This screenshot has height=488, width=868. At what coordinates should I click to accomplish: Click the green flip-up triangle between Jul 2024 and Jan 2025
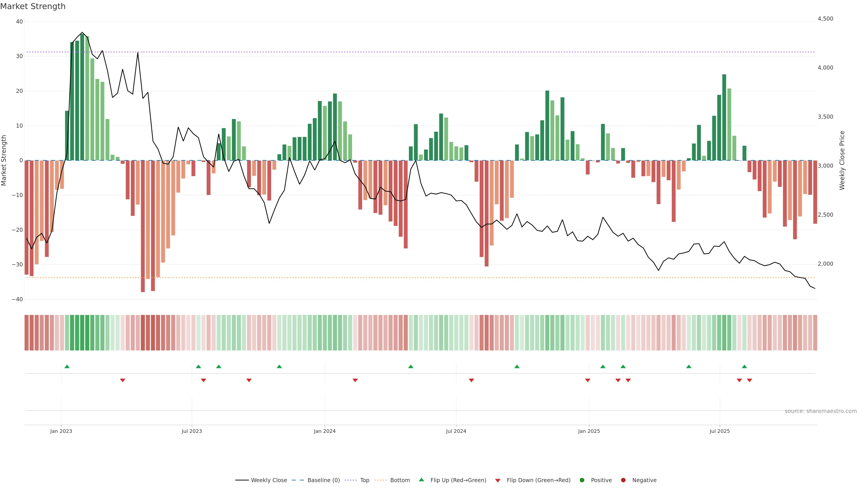(x=517, y=366)
